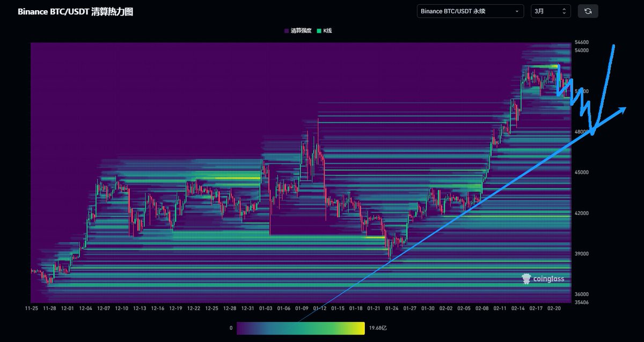Click the 12-16 date axis label
Image resolution: width=644 pixels, height=342 pixels.
158,308
